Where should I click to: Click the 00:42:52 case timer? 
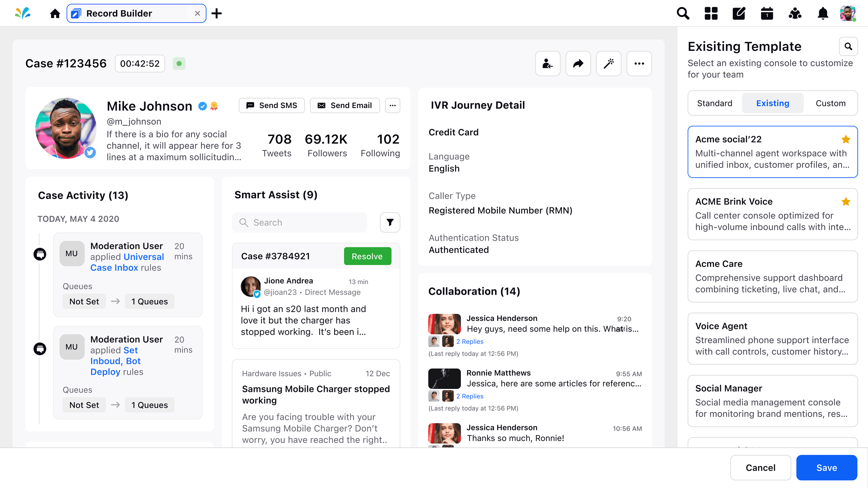coord(140,64)
